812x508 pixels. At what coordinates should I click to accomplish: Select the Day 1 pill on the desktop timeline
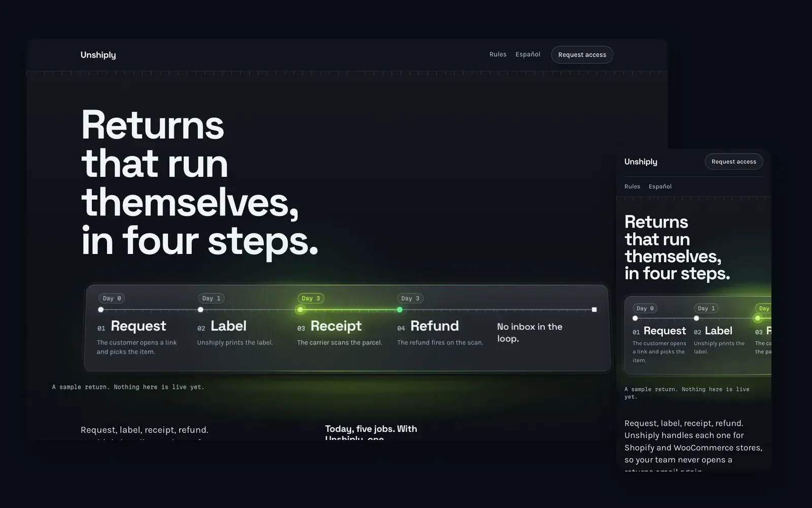coord(211,298)
